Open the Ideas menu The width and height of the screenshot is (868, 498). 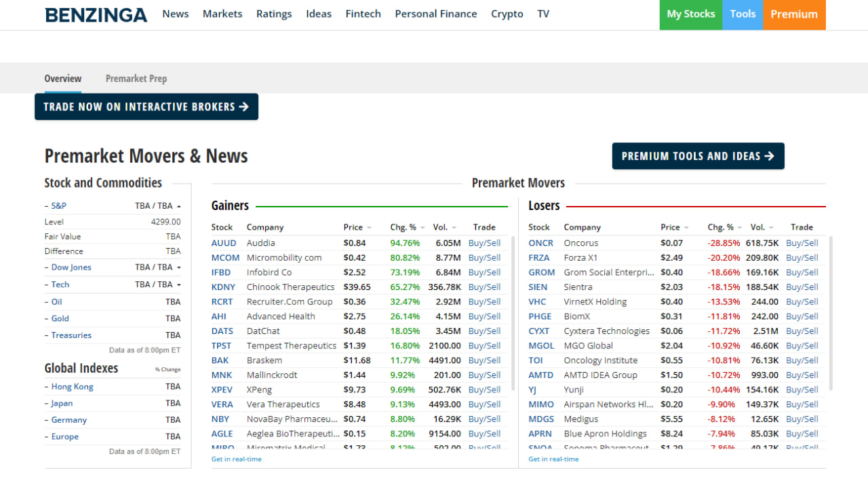(319, 14)
